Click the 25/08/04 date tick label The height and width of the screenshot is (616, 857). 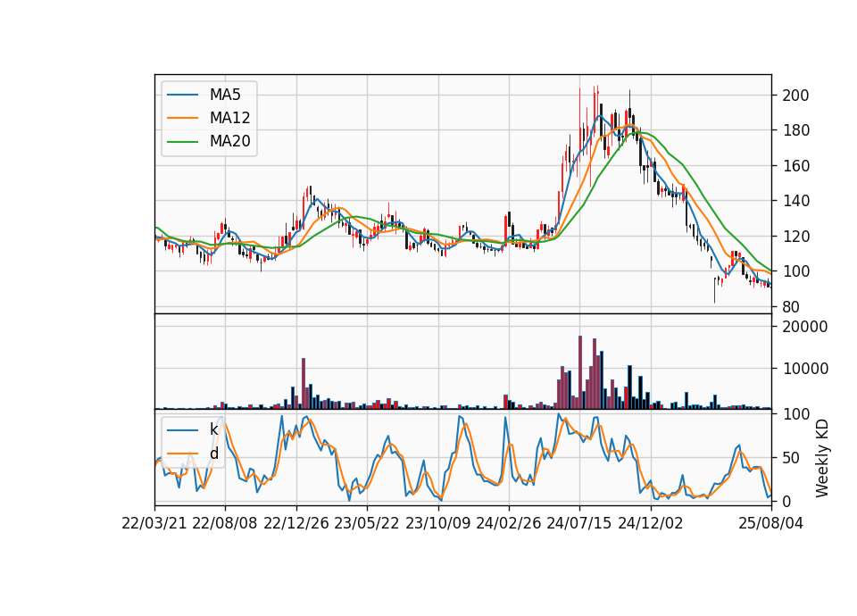(x=771, y=524)
